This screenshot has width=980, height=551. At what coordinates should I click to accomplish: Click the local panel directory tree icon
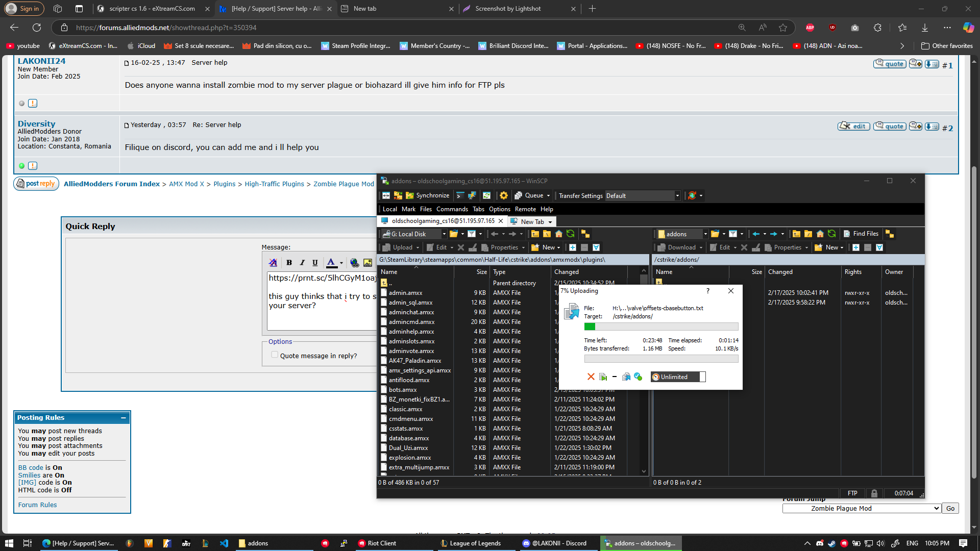coord(585,234)
